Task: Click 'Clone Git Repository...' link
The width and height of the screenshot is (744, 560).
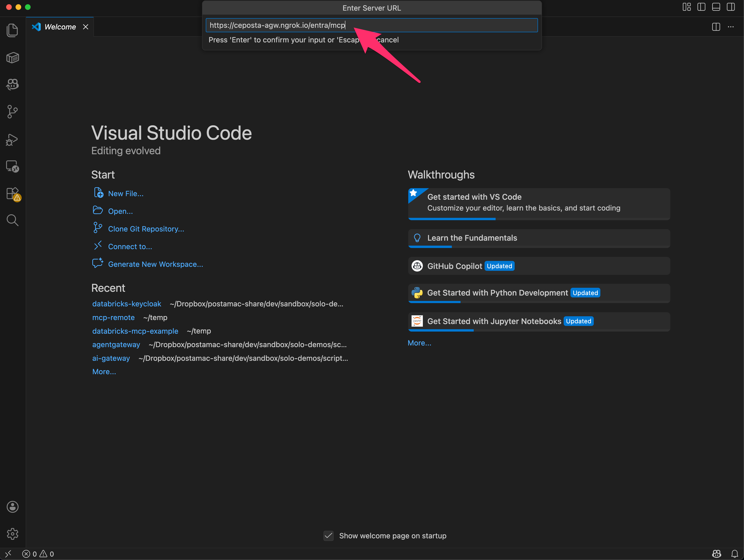Action: coord(146,229)
